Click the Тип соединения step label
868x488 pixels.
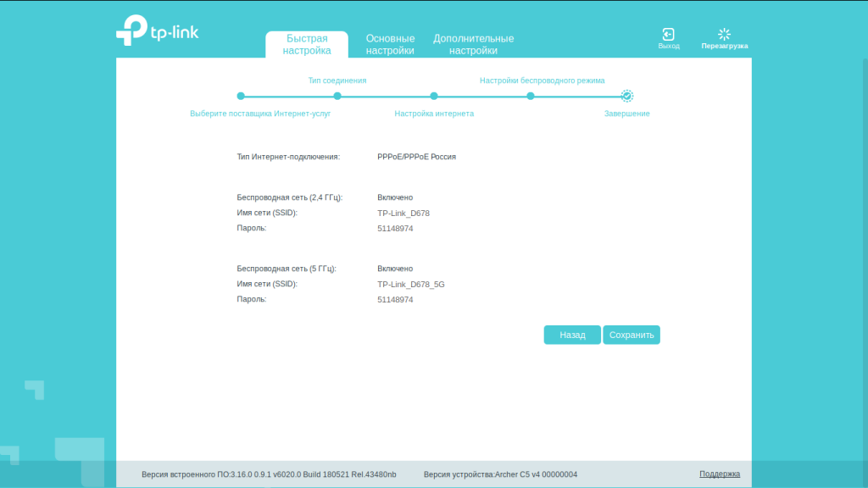pyautogui.click(x=337, y=80)
